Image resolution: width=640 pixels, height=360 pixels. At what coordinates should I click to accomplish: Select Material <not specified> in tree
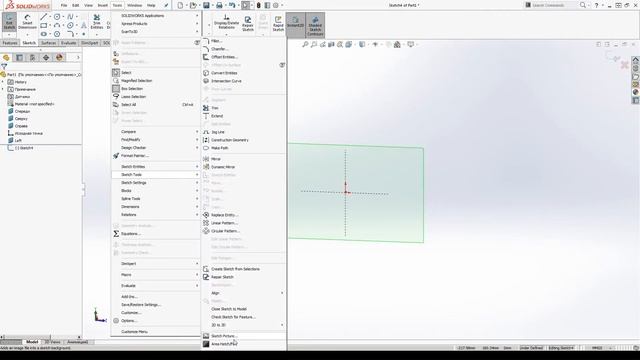click(34, 104)
